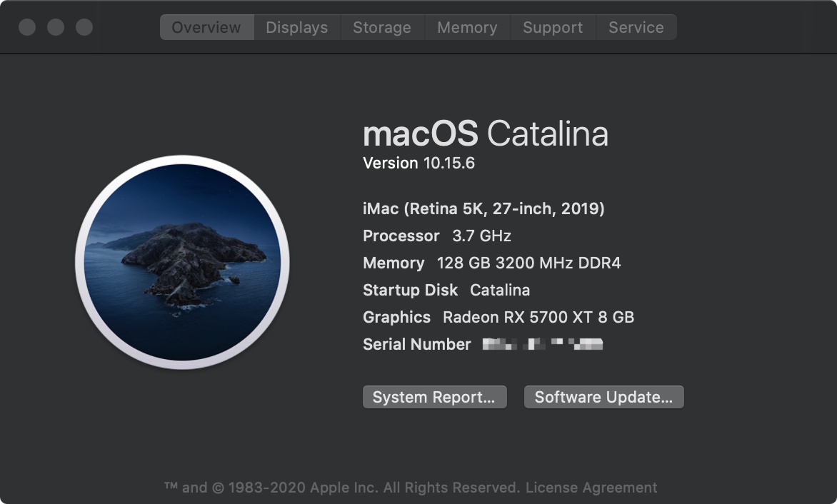The image size is (837, 504).
Task: Click the Startup Disk Catalina value
Action: 500,290
